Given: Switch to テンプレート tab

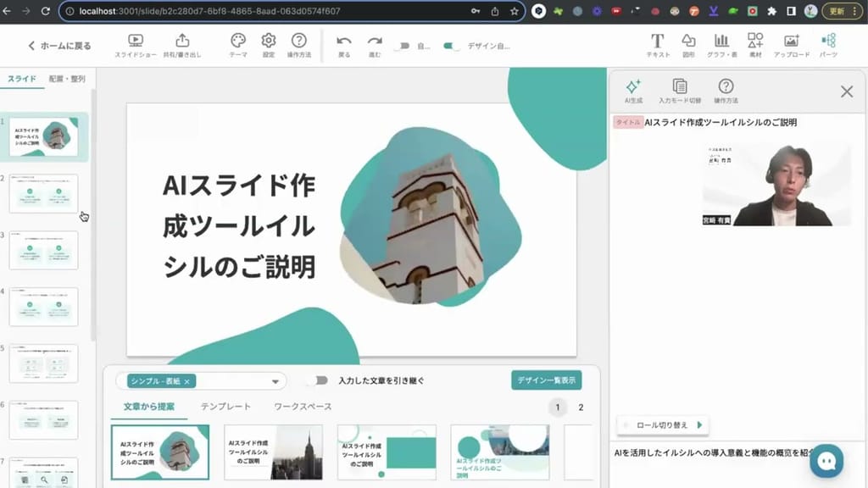Looking at the screenshot, I should (225, 407).
